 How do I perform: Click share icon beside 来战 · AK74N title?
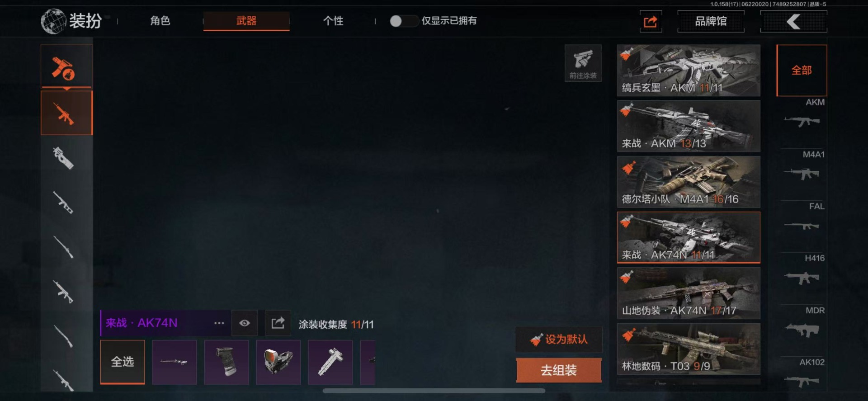[278, 323]
